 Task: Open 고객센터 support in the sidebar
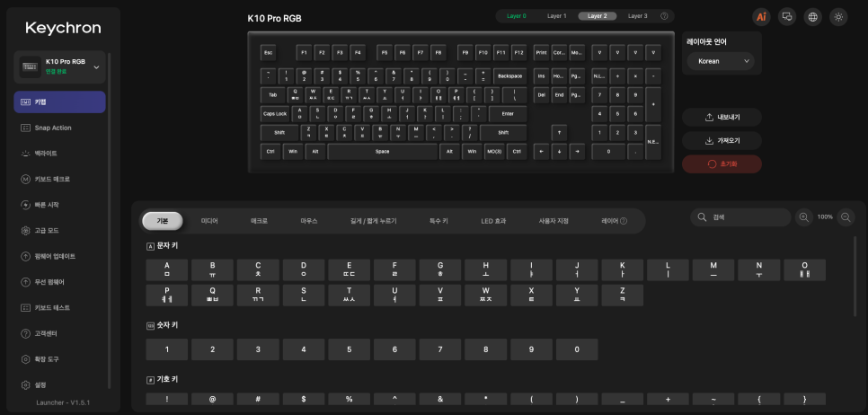coord(60,333)
